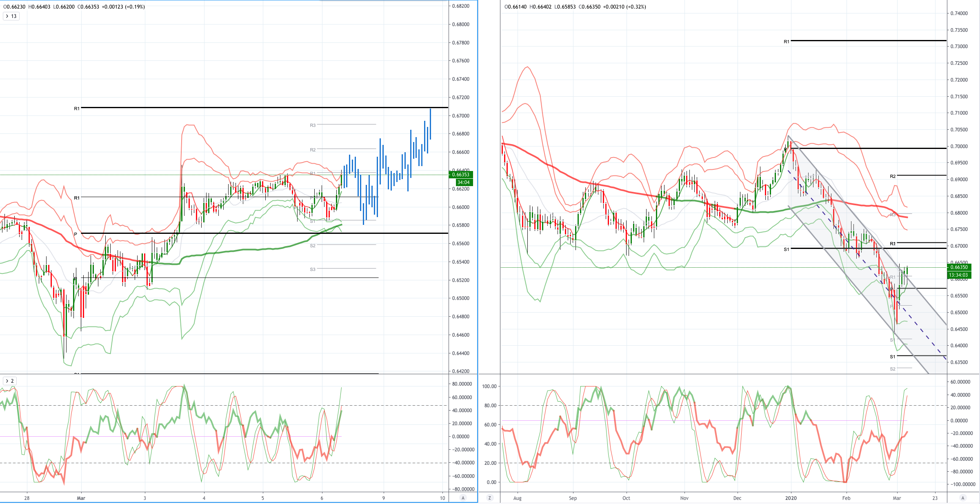Toggle auto-scale A button on right chart
Screen dimensions: 980x504
pos(963,498)
